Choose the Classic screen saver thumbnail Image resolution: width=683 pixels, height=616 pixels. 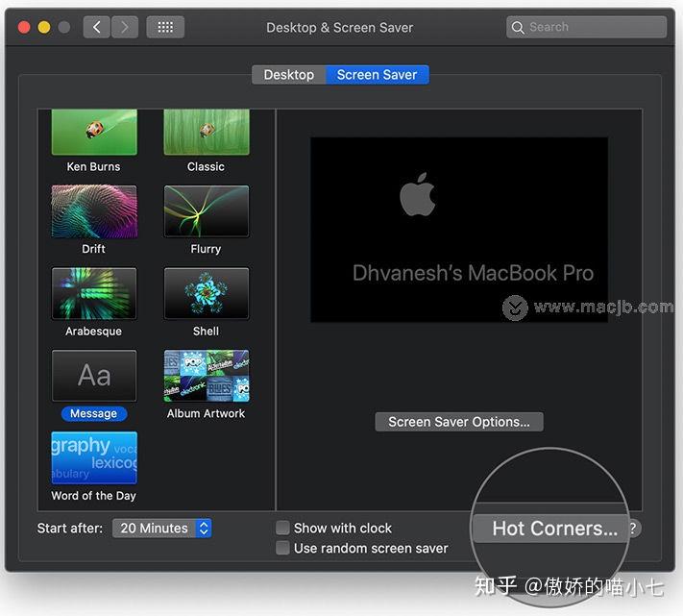pyautogui.click(x=207, y=132)
